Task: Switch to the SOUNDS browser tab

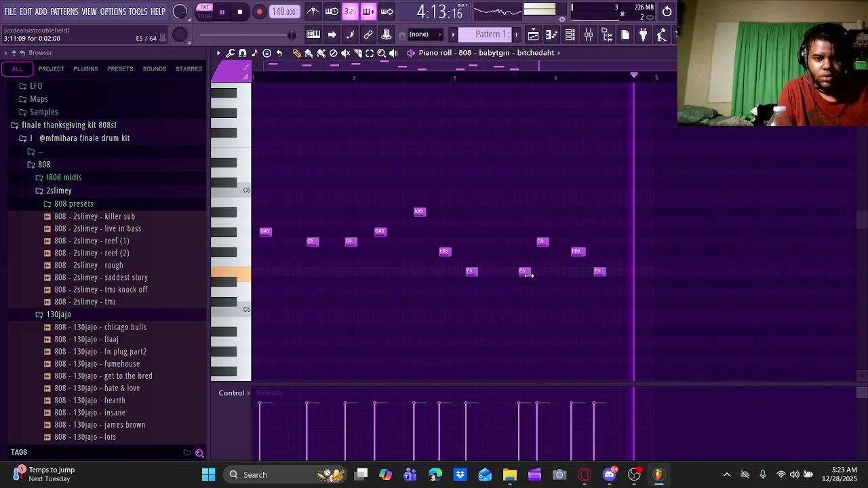Action: click(x=155, y=69)
